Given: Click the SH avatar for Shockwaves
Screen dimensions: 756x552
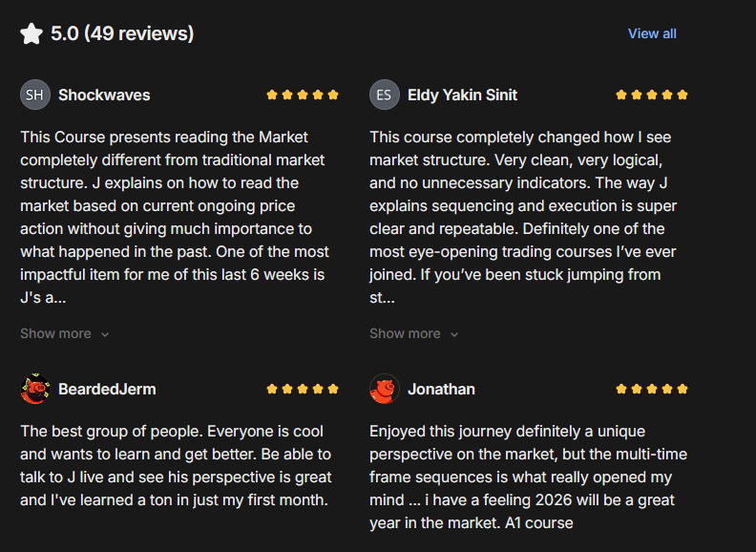Looking at the screenshot, I should pyautogui.click(x=35, y=95).
